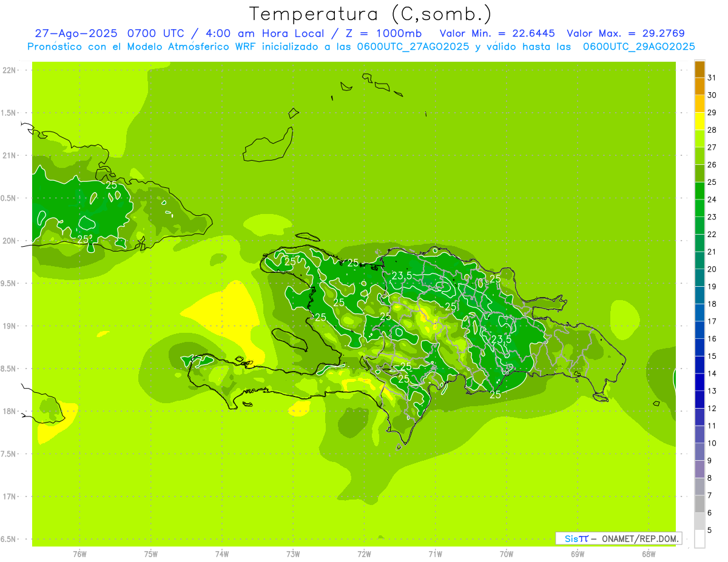Click the '71W' longitude axis label
The image size is (728, 562).
pyautogui.click(x=435, y=554)
